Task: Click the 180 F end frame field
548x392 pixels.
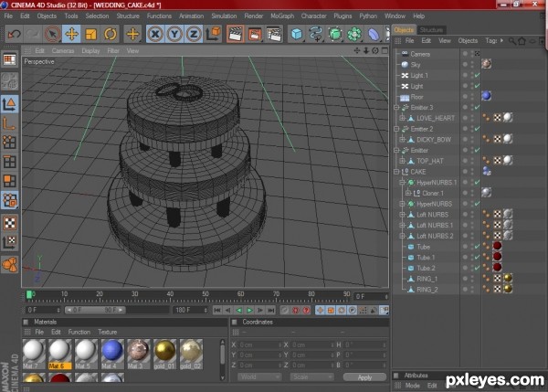Action: [x=191, y=310]
